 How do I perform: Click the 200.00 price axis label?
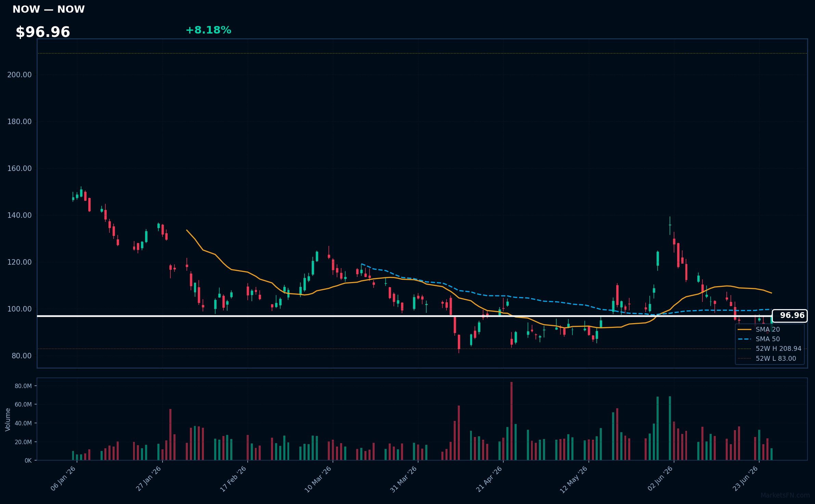click(x=20, y=75)
